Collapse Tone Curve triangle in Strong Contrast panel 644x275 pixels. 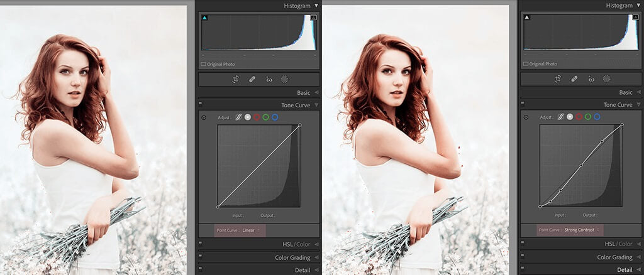[x=638, y=105]
